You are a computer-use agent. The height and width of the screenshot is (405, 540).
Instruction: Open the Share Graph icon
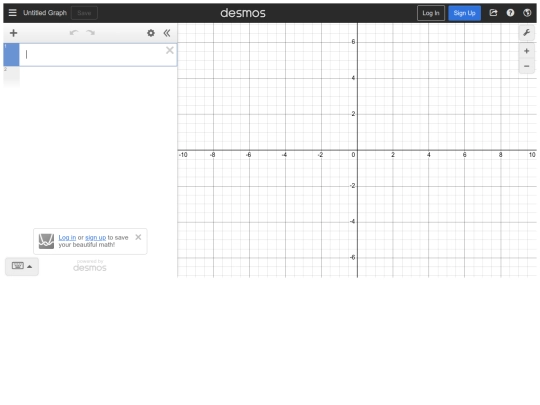494,13
